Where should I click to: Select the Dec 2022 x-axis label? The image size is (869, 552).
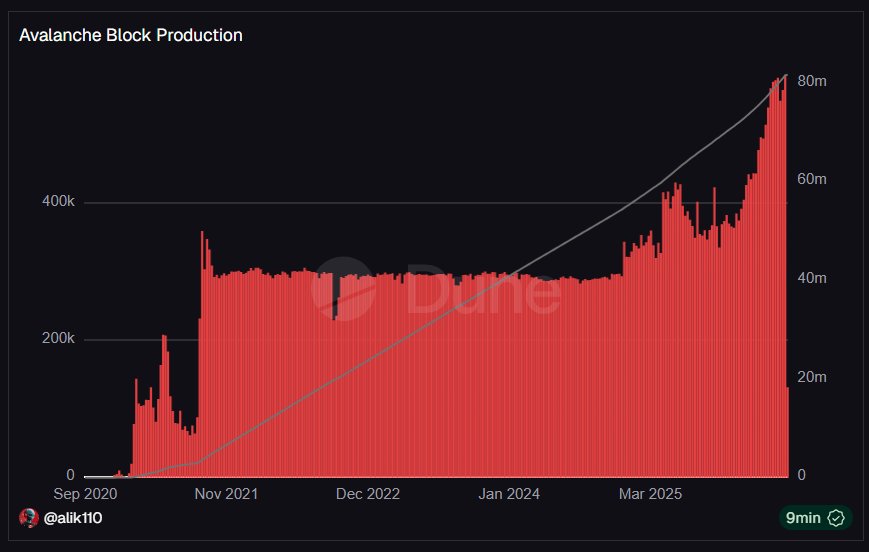pyautogui.click(x=368, y=494)
